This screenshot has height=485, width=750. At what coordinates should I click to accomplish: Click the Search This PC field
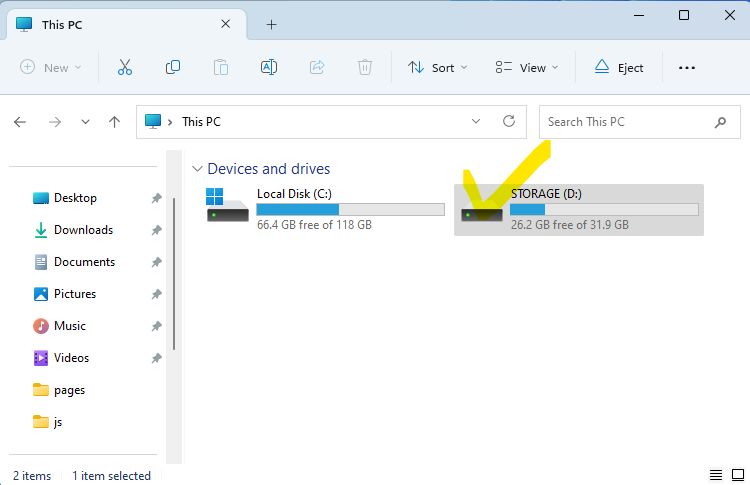(625, 122)
